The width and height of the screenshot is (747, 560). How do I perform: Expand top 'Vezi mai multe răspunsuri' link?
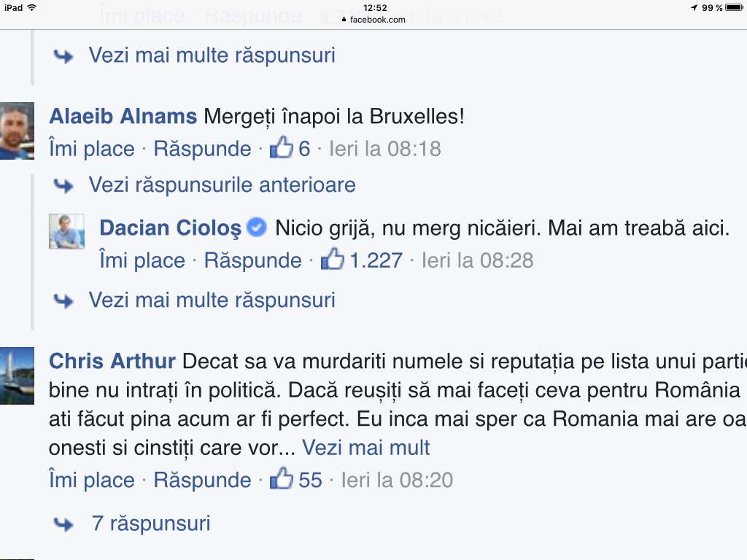pyautogui.click(x=212, y=55)
